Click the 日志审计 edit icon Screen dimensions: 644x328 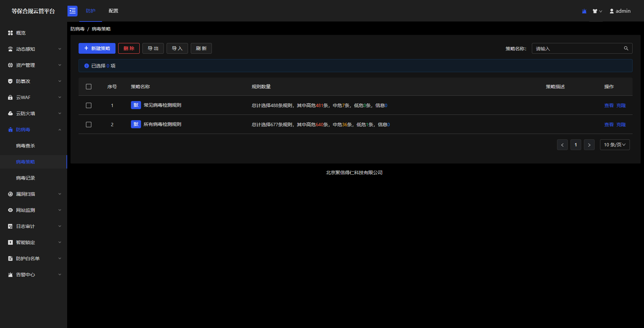10,226
